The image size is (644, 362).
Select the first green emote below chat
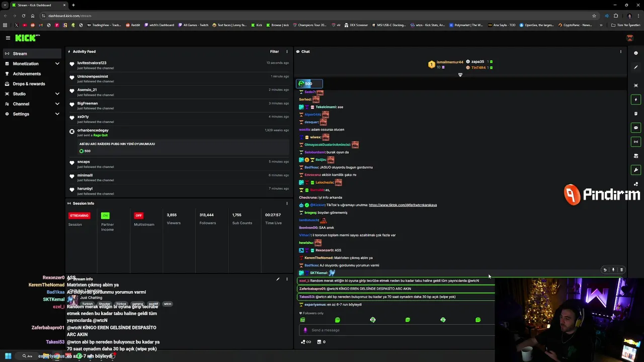pos(302,320)
